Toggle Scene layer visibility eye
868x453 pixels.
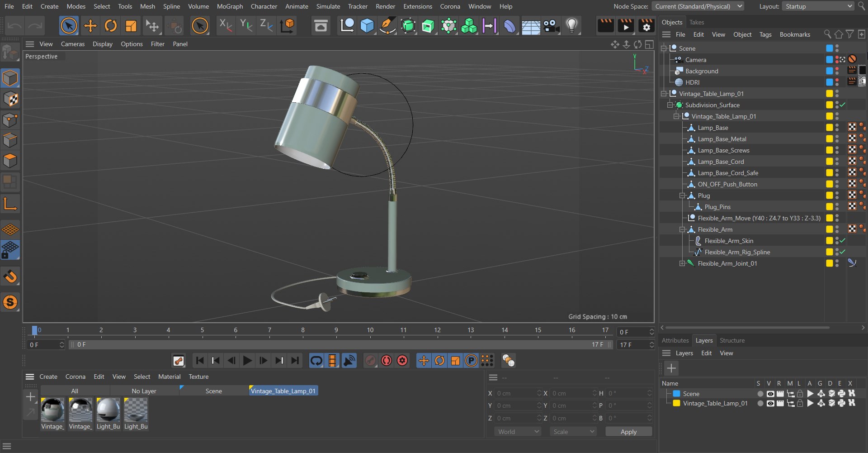pyautogui.click(x=770, y=394)
